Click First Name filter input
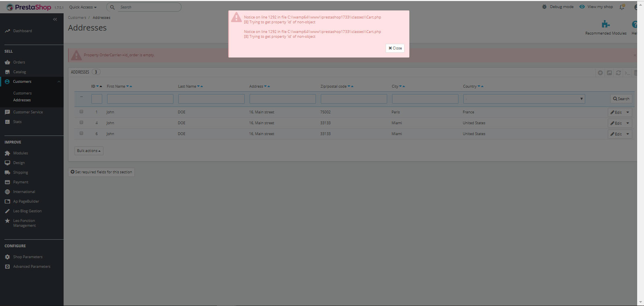The width and height of the screenshot is (644, 306). tap(140, 99)
